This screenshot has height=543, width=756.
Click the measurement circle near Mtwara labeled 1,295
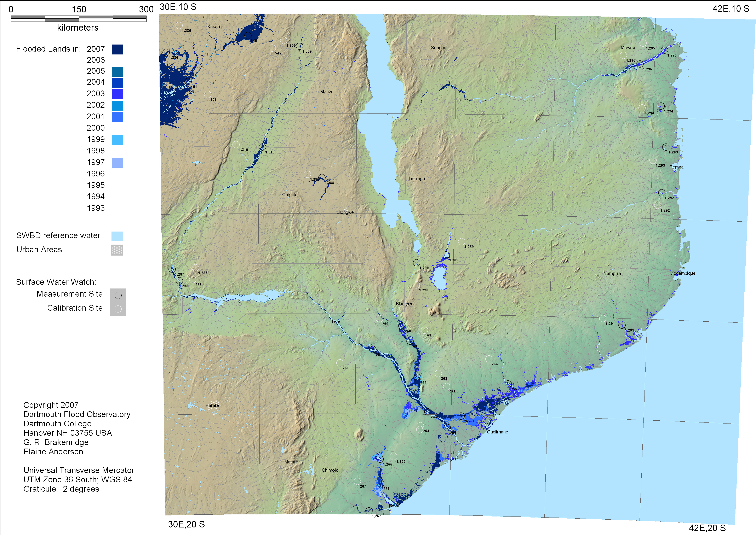664,50
